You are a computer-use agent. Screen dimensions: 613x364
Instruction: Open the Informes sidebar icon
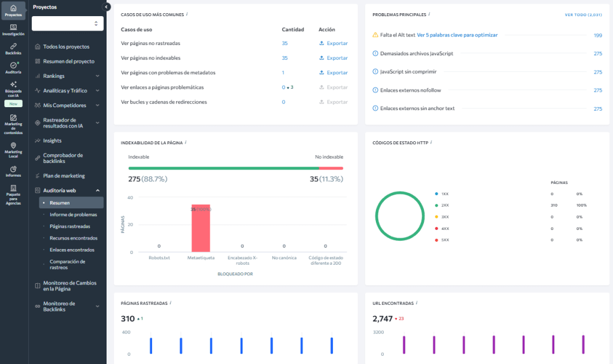tap(12, 172)
